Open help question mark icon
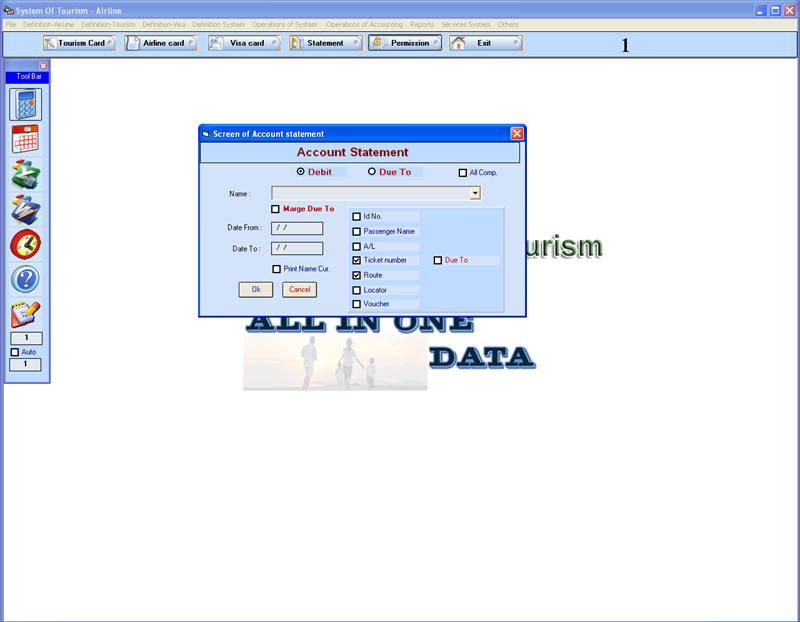This screenshot has height=622, width=800. tap(26, 279)
